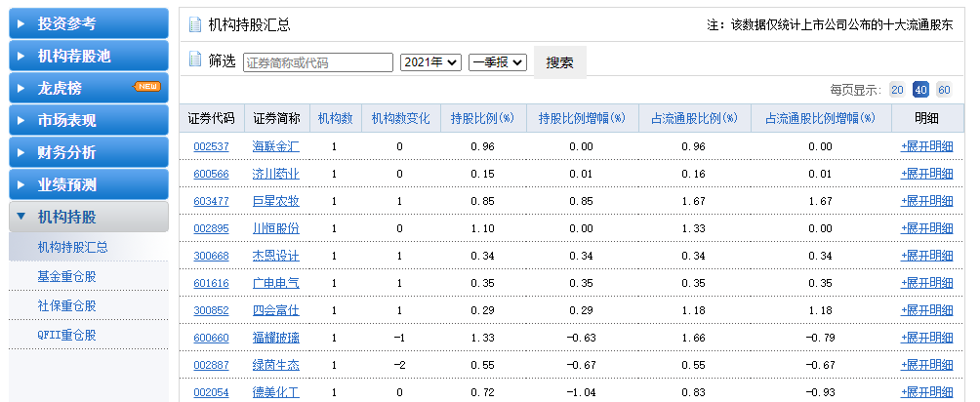
Task: Open stock code 002887 link
Action: (211, 365)
